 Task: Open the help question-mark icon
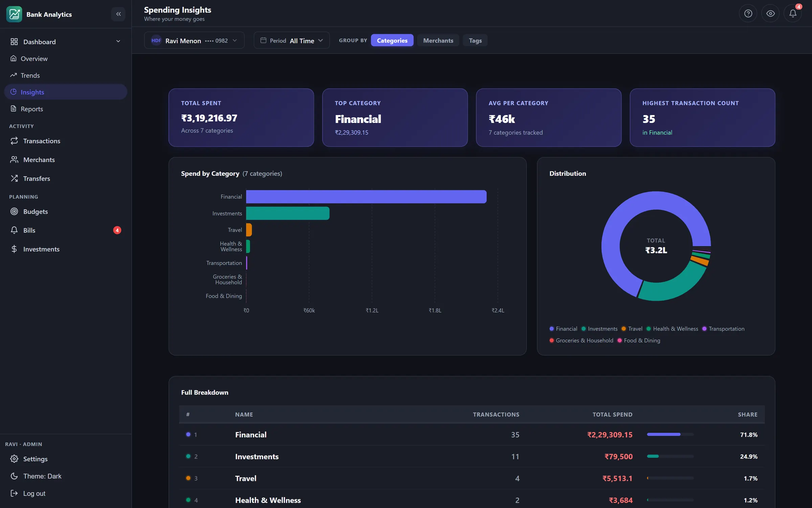(x=748, y=14)
